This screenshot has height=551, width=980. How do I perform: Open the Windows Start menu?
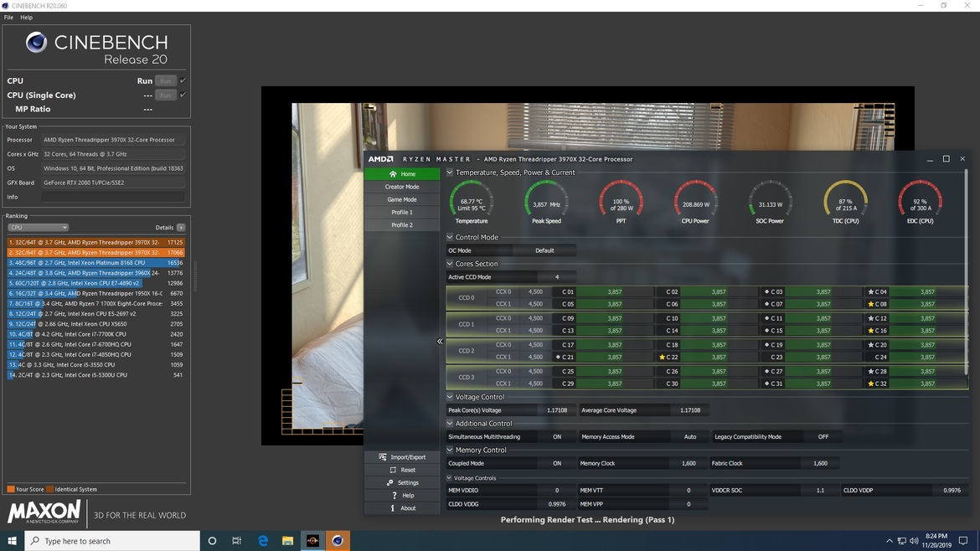tap(12, 541)
